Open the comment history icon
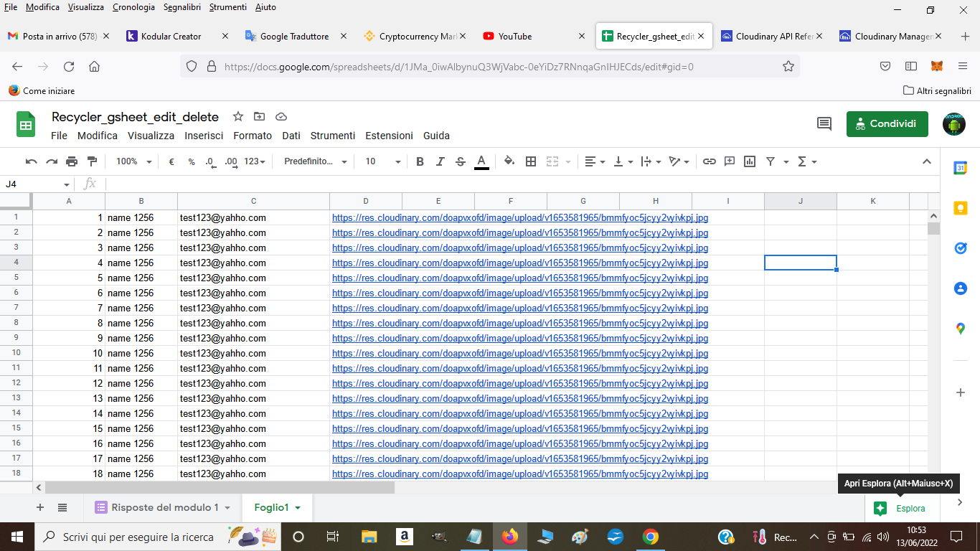980x551 pixels. point(824,123)
